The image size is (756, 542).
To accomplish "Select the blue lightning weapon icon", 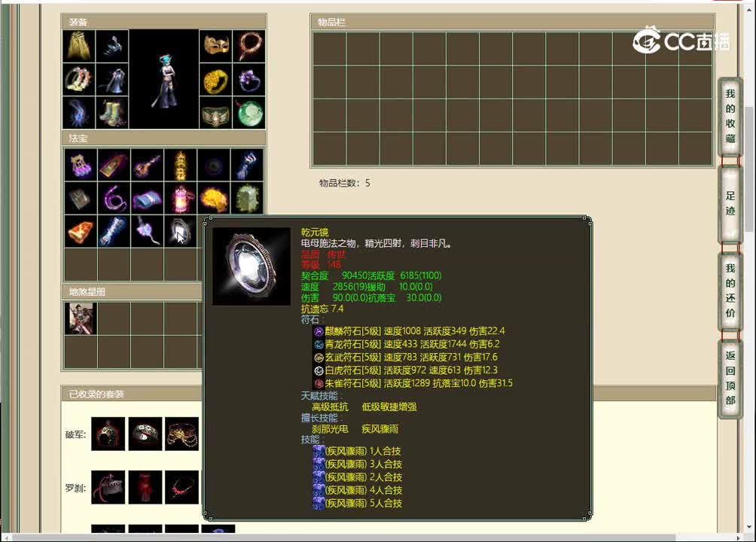I will (x=78, y=113).
